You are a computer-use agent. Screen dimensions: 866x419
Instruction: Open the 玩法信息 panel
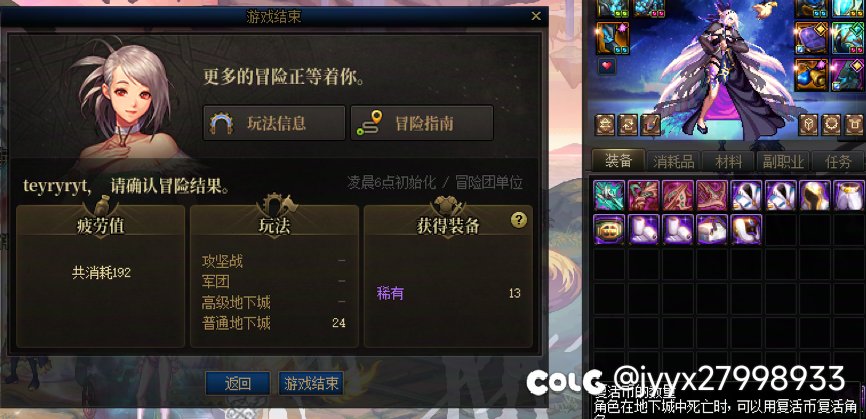[x=274, y=123]
